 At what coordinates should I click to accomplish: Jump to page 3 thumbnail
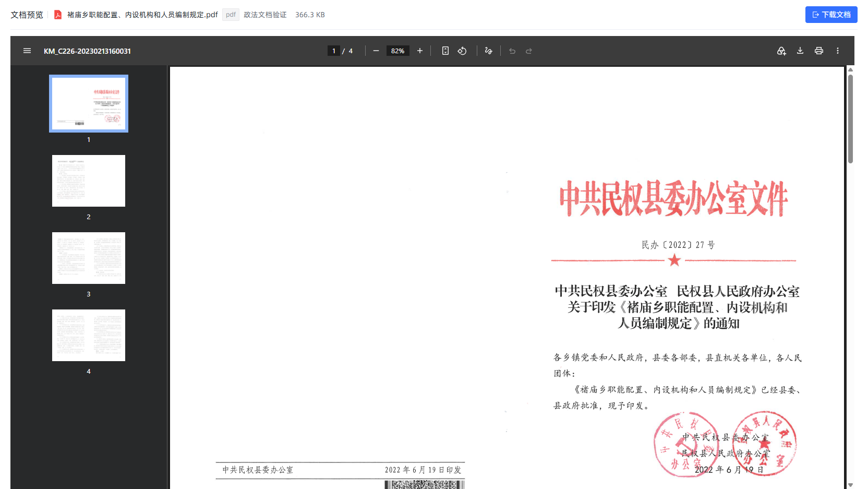point(89,258)
